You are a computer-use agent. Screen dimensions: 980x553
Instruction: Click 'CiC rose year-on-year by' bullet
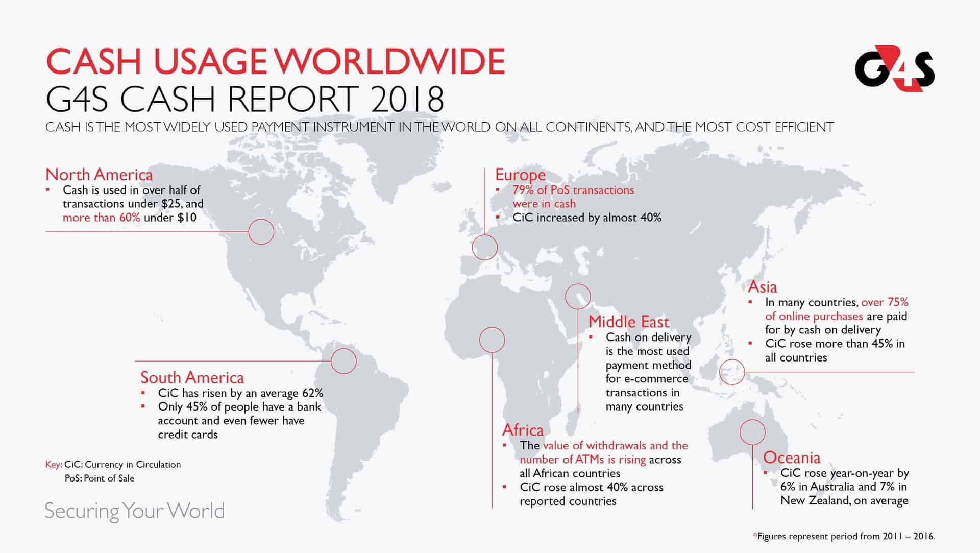pos(844,473)
